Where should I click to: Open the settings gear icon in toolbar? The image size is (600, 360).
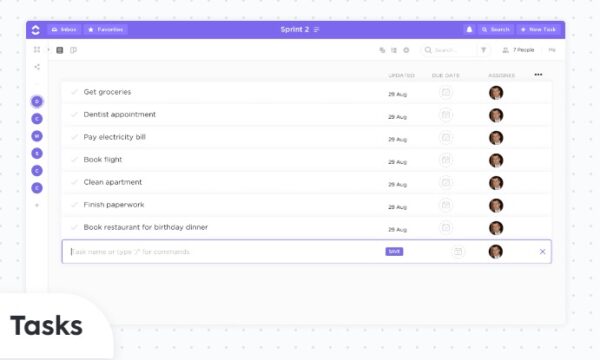pyautogui.click(x=406, y=50)
